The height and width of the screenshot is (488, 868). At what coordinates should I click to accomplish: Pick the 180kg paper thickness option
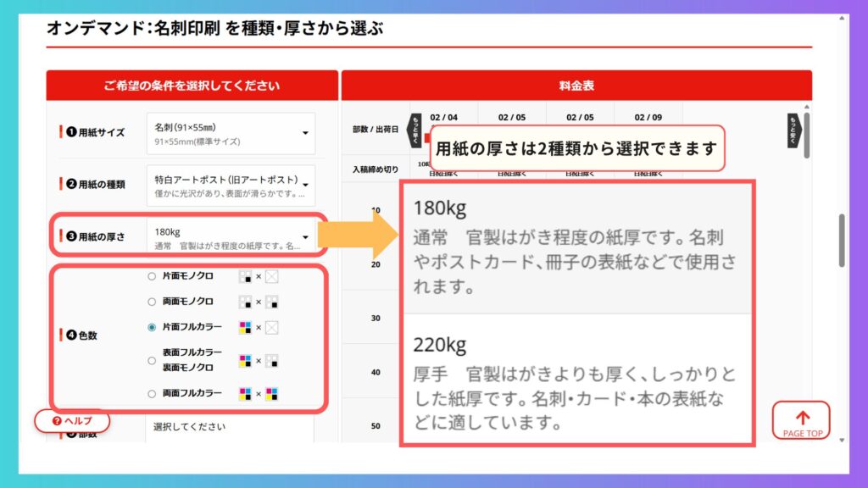point(576,247)
